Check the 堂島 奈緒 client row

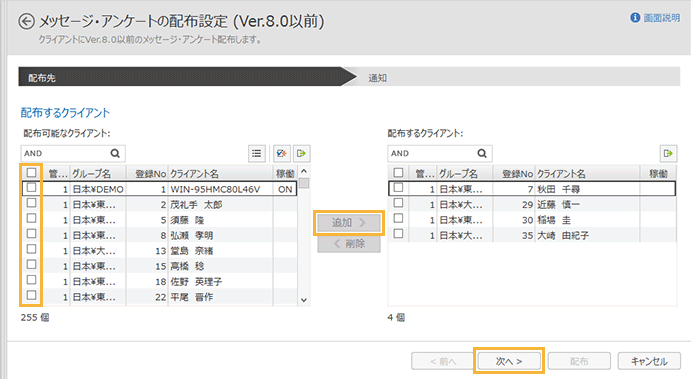31,249
